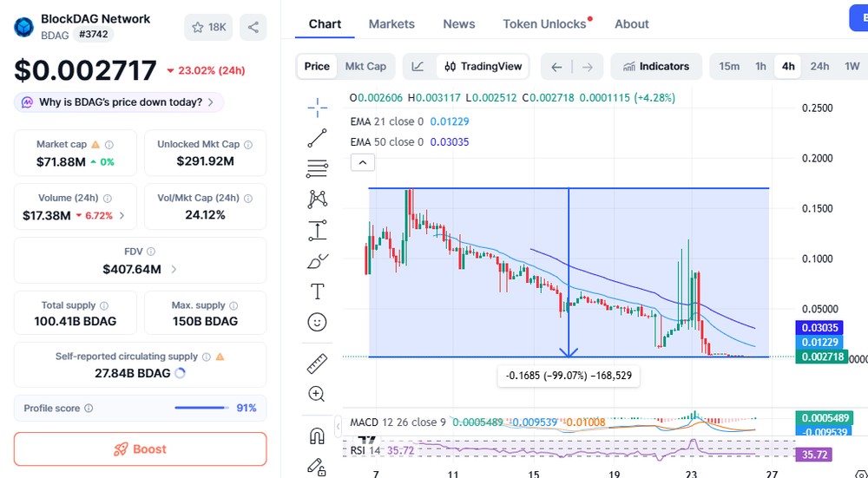Select the text annotation tool
This screenshot has height=478, width=868.
(317, 291)
